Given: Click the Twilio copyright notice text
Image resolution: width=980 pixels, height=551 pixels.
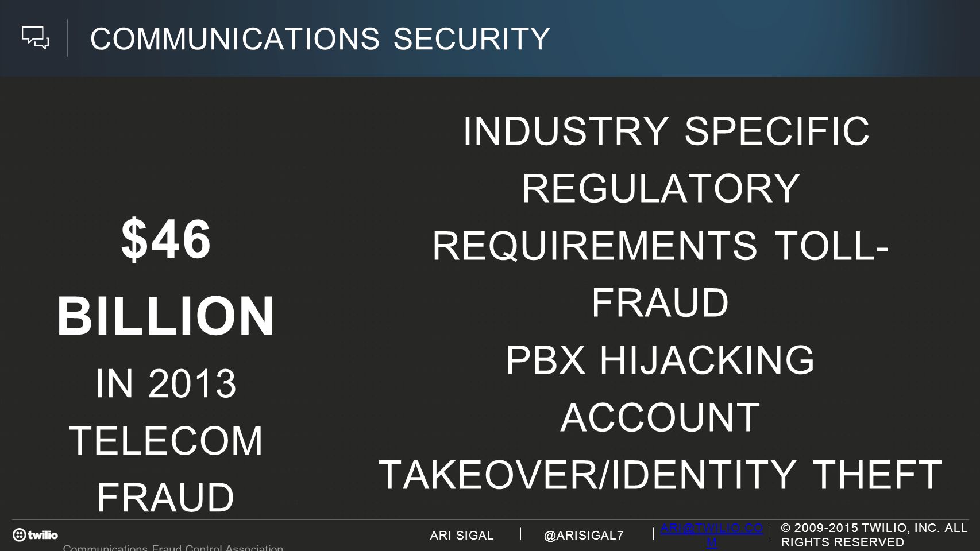Looking at the screenshot, I should click(874, 535).
